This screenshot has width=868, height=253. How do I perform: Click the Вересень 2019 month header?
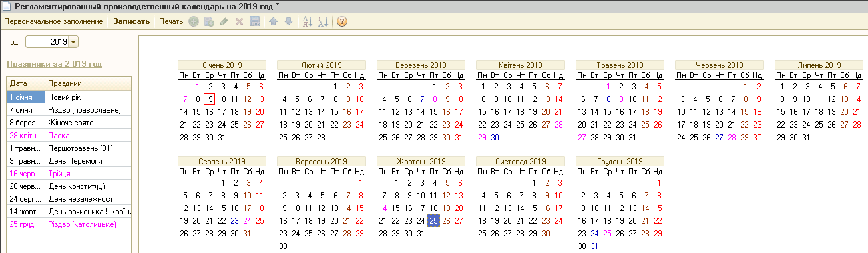tap(321, 162)
